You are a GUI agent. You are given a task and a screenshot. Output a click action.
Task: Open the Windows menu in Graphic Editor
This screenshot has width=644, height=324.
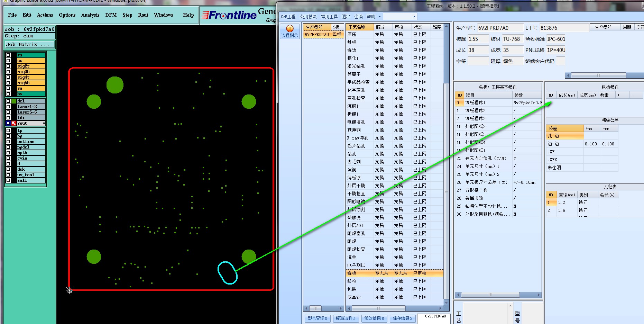coord(164,15)
